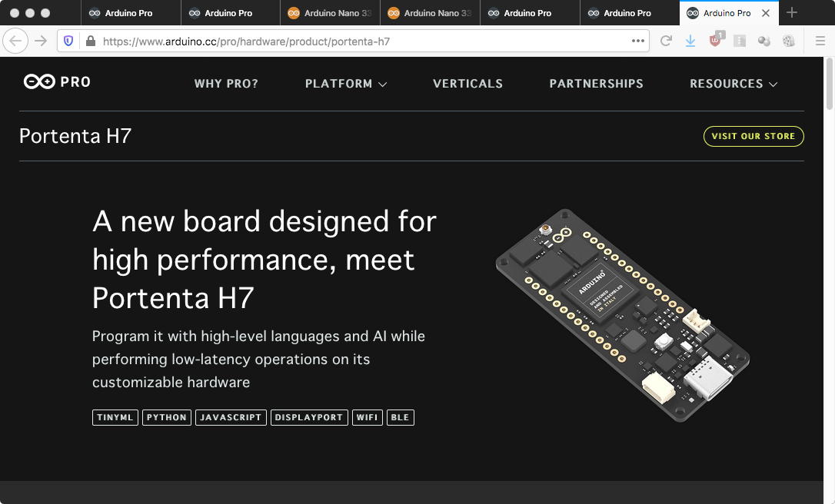Open the uBlock Origin extension popup
The image size is (835, 504).
pos(715,40)
